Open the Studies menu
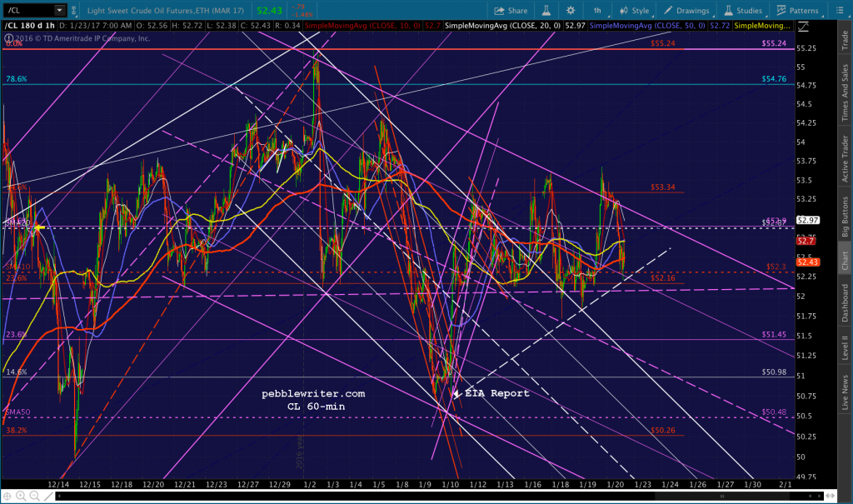This screenshot has width=853, height=504. click(742, 10)
